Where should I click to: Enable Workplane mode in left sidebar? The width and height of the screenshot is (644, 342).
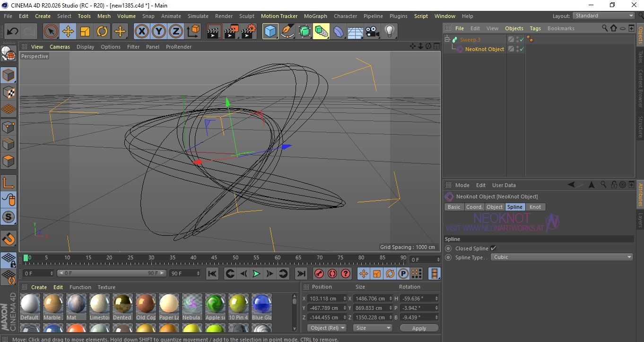tap(9, 109)
